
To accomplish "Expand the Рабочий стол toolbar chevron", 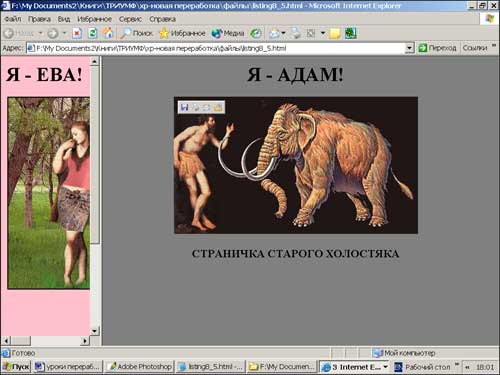I will pos(457,364).
